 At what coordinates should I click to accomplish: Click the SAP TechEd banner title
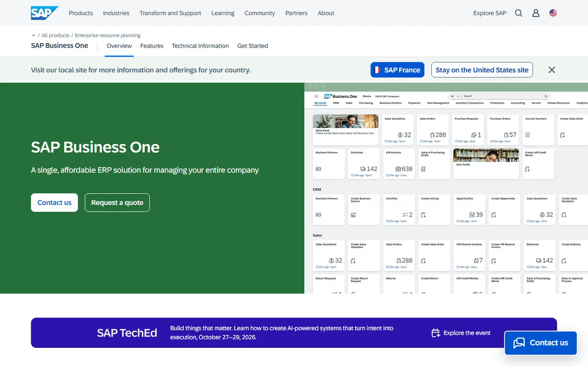127,333
